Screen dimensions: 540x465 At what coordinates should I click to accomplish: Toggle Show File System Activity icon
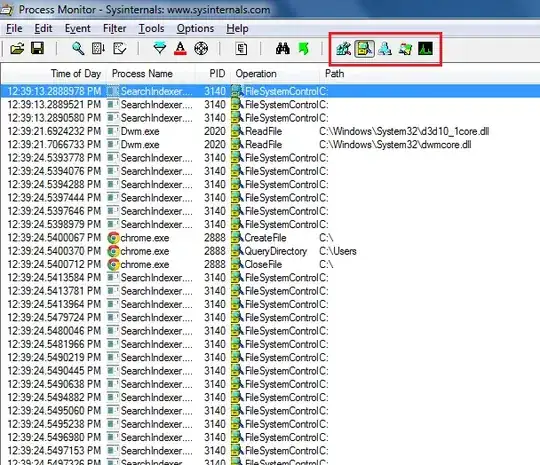point(364,49)
